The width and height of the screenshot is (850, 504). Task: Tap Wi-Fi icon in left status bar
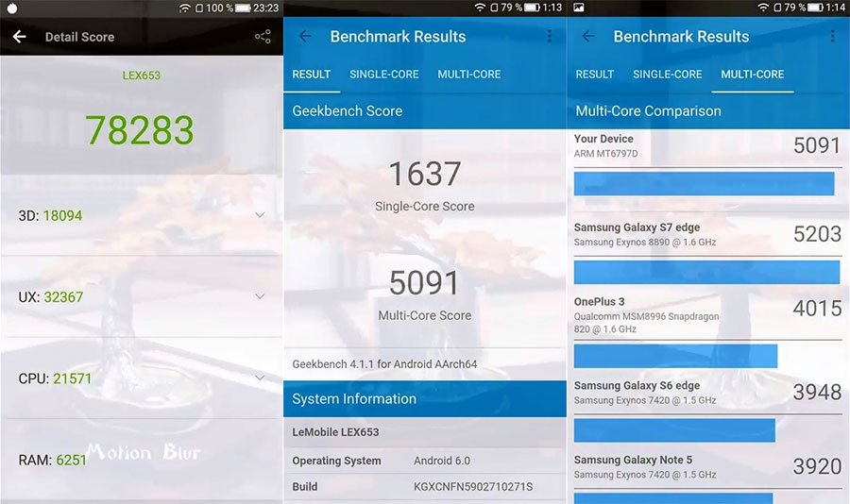185,8
